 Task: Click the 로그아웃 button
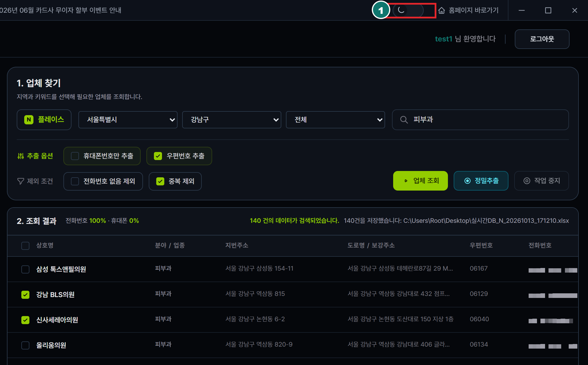pos(542,39)
